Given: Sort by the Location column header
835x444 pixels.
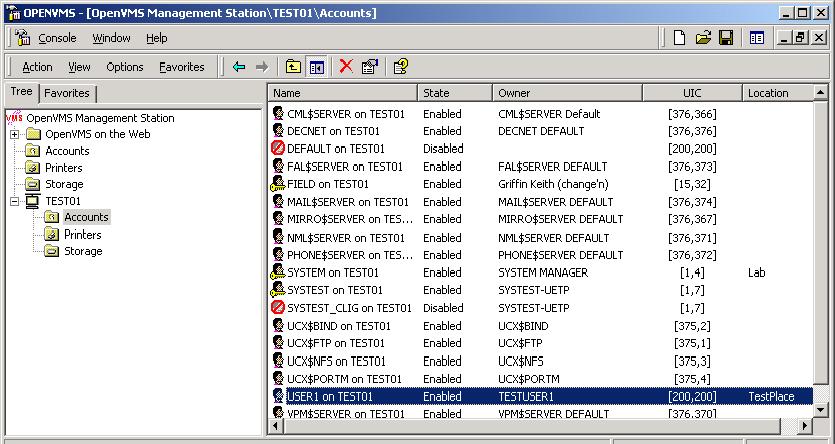Looking at the screenshot, I should tap(778, 93).
